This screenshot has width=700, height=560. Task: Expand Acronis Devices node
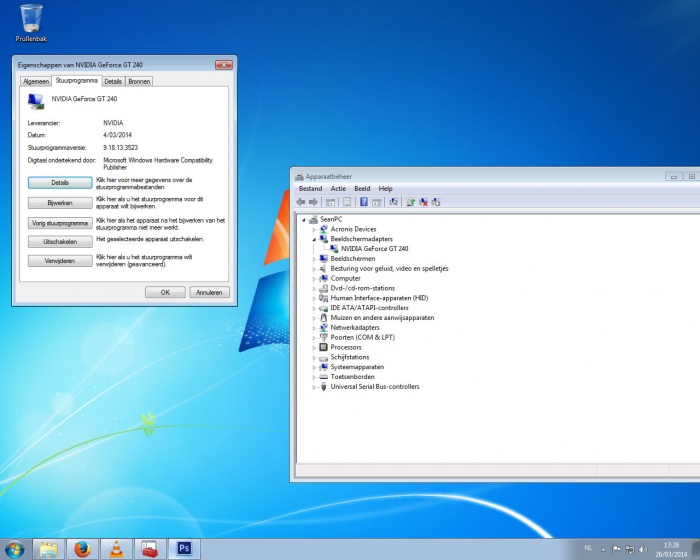tap(314, 229)
